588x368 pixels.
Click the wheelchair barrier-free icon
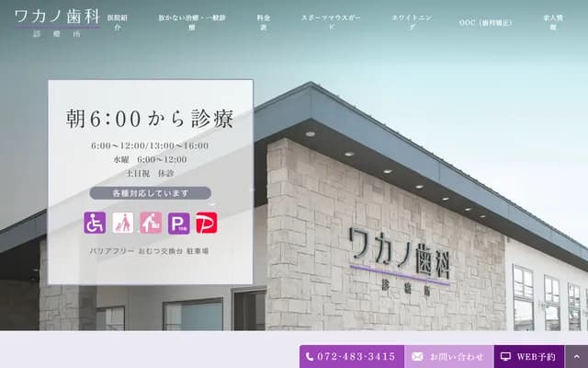(95, 223)
